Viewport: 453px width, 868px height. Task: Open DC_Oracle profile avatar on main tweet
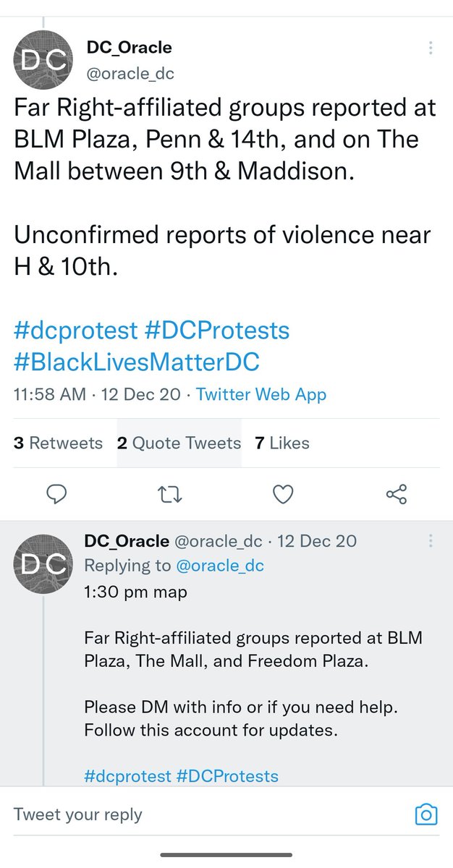[x=43, y=60]
